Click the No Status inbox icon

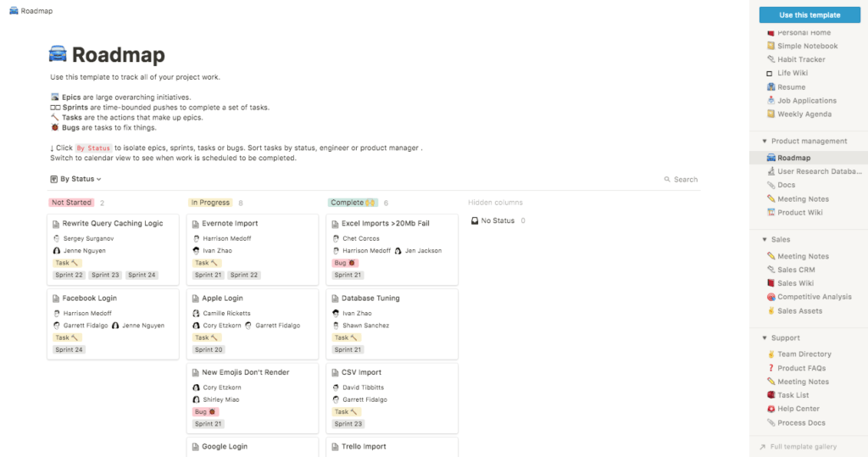475,220
